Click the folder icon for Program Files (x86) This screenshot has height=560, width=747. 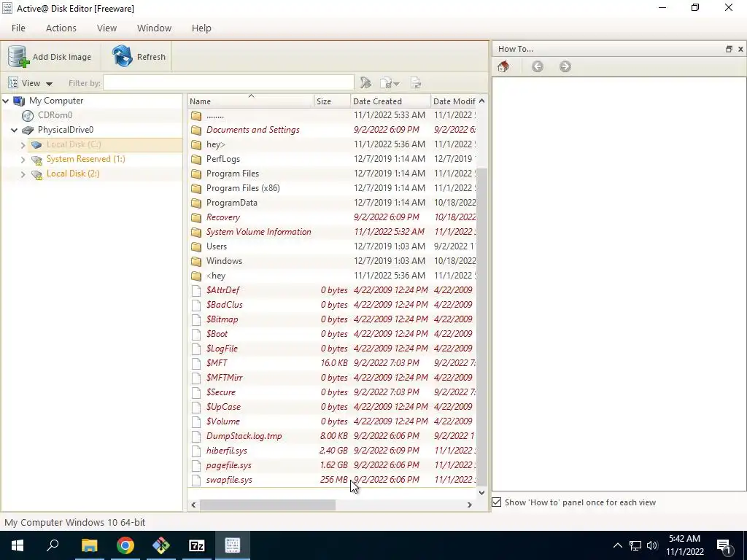tap(196, 188)
